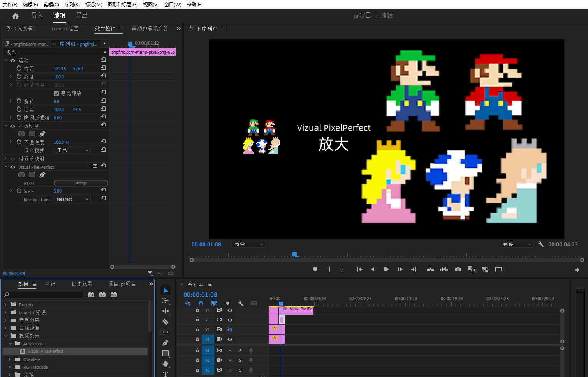Toggle track lock on V3
Image resolution: width=588 pixels, height=377 pixels.
198,320
